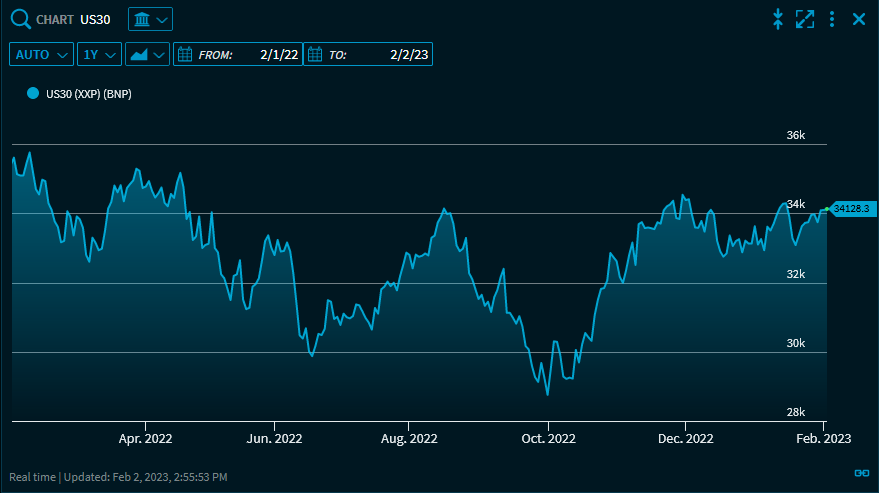
Task: Expand the AUTO interval dropdown
Action: click(42, 54)
